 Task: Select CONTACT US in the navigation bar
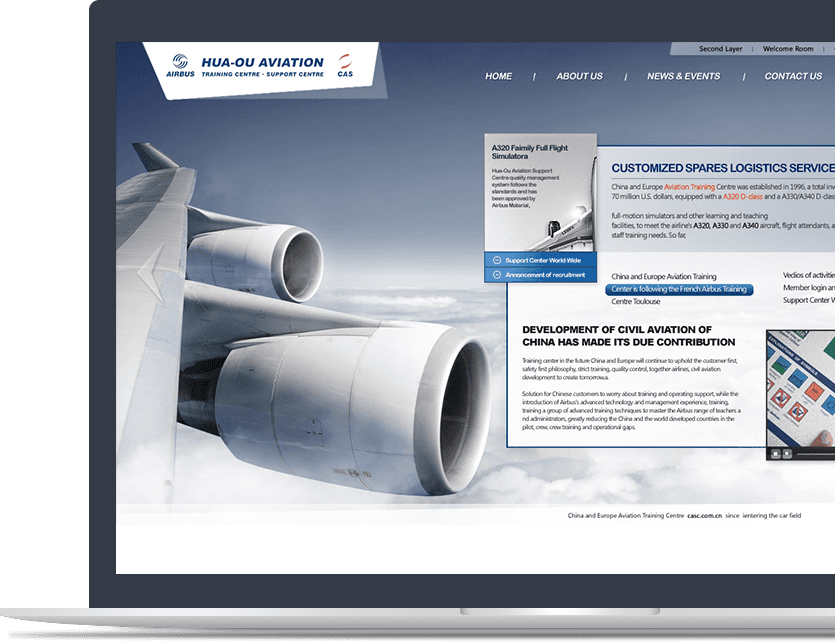pos(792,76)
